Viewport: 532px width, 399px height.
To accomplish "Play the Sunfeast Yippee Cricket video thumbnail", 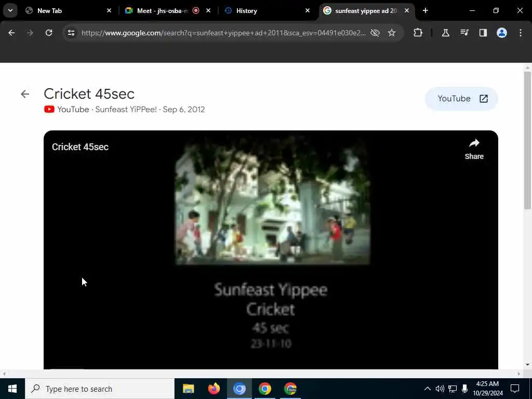I will [x=271, y=250].
